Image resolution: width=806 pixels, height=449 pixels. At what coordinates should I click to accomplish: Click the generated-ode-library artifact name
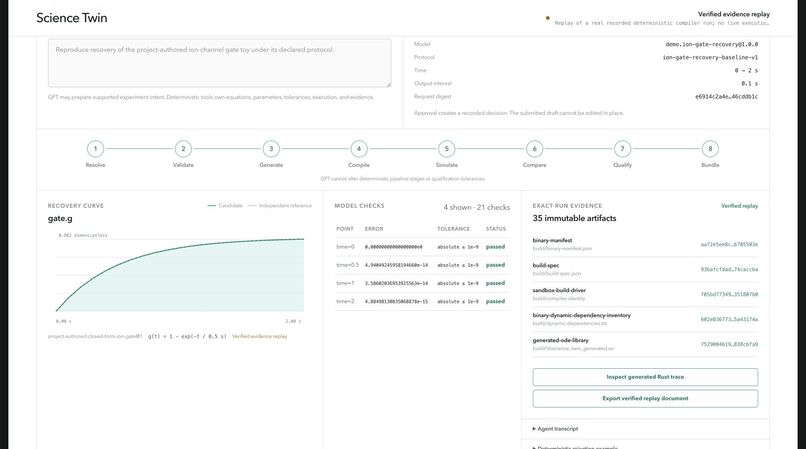[561, 340]
